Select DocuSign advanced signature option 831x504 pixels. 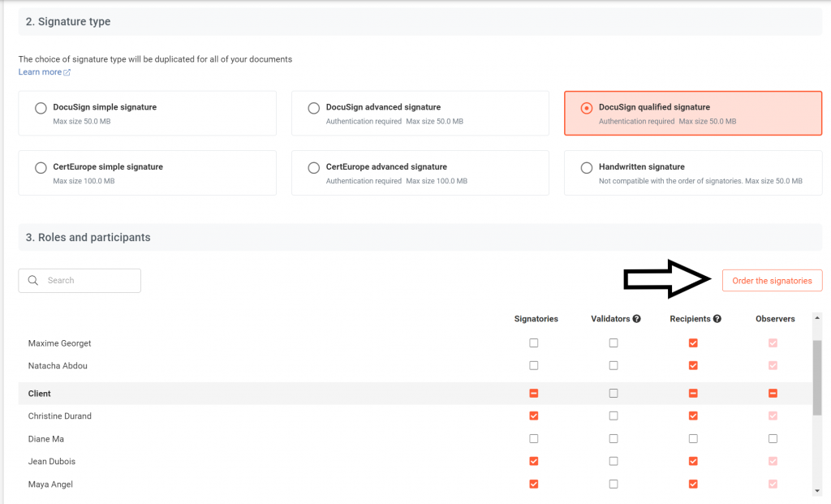pyautogui.click(x=313, y=108)
